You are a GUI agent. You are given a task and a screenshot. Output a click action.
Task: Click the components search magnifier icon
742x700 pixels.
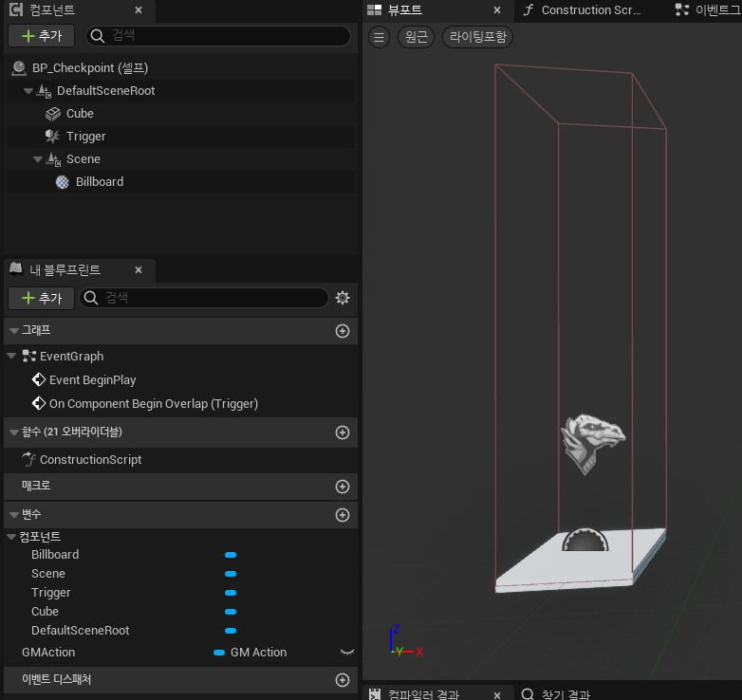coord(98,36)
